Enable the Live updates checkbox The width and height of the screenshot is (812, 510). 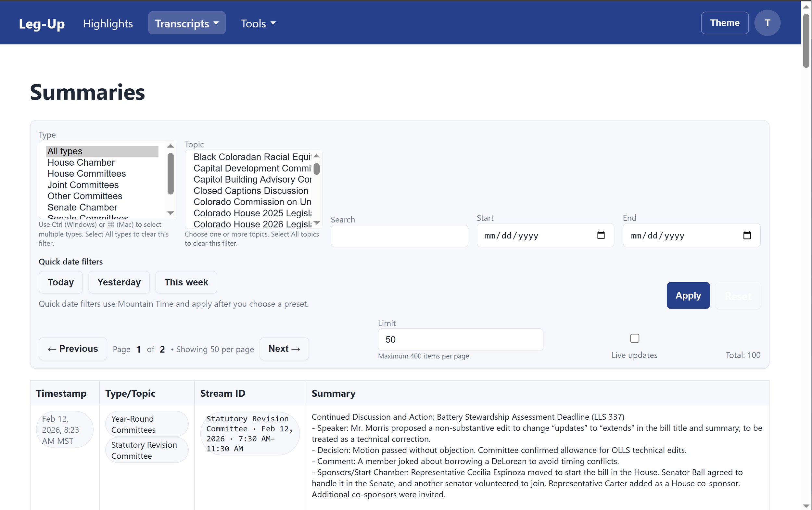pyautogui.click(x=634, y=338)
